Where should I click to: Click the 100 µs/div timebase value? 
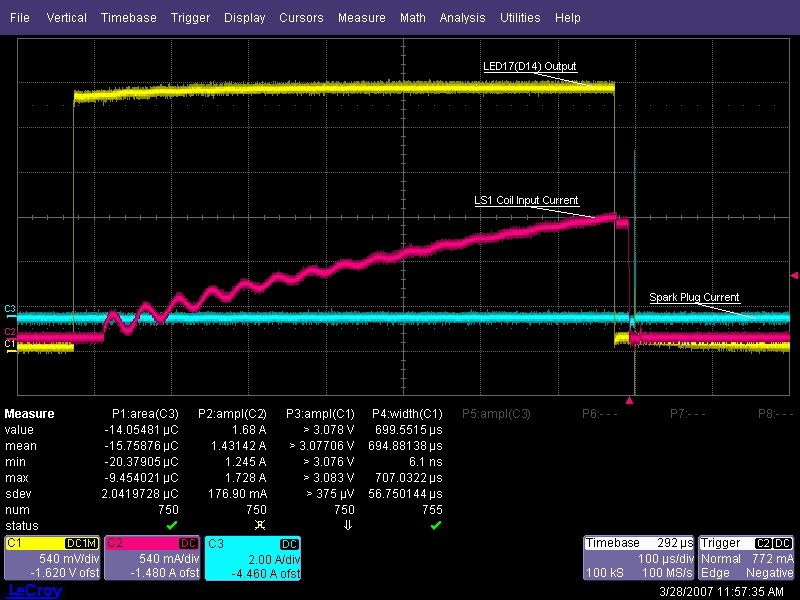tap(666, 559)
